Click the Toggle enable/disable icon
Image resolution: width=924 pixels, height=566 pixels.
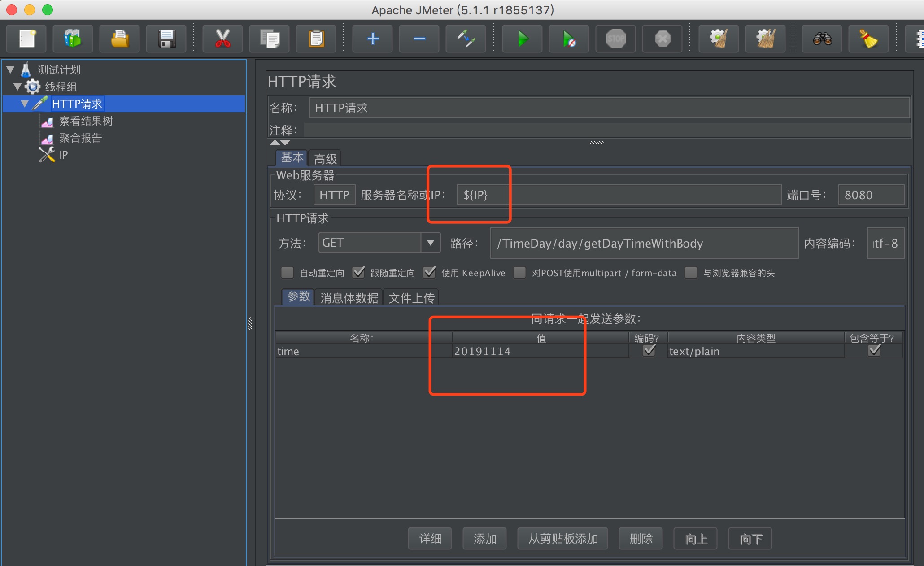tap(466, 39)
